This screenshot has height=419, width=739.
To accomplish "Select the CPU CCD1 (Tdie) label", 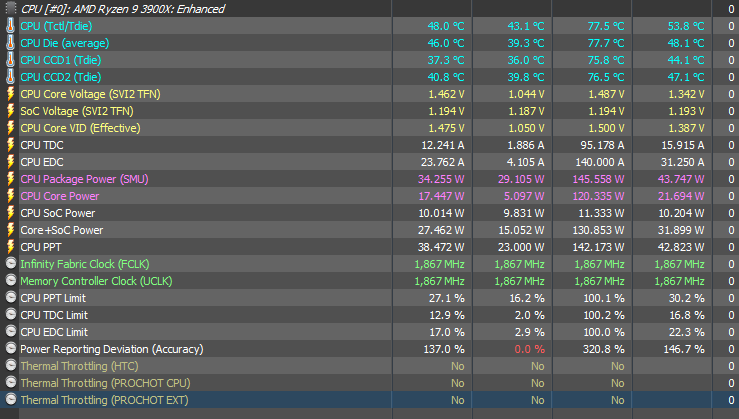I will click(61, 60).
